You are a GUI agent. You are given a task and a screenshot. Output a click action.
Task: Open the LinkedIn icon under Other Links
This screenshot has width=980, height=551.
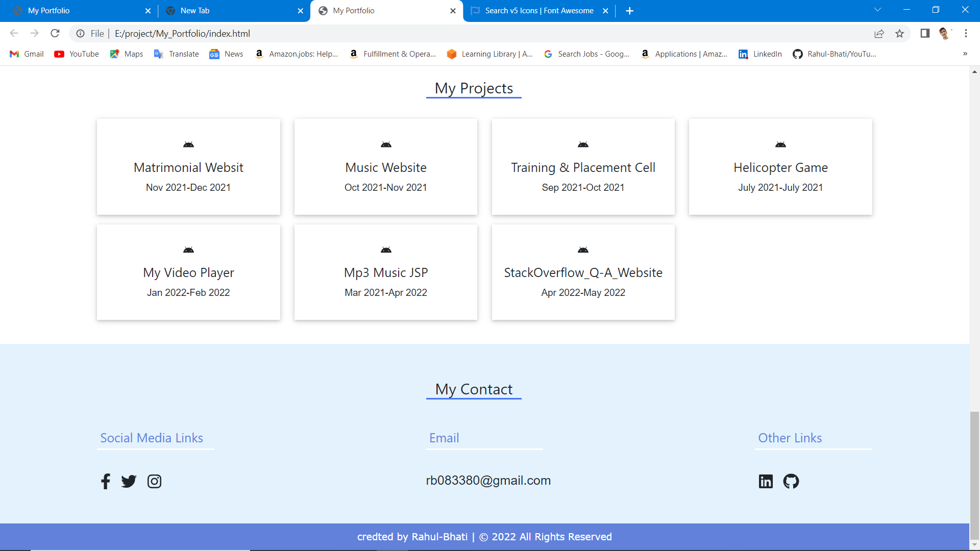766,481
